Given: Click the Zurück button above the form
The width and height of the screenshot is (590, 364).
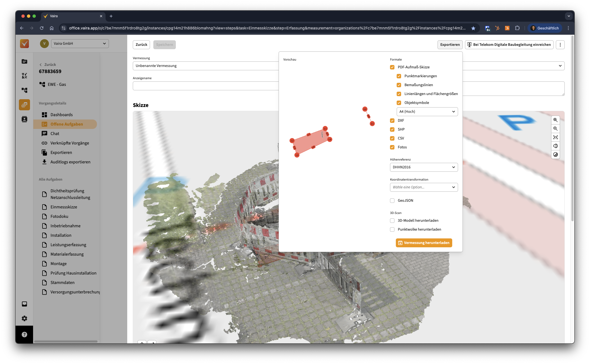Looking at the screenshot, I should click(x=141, y=45).
